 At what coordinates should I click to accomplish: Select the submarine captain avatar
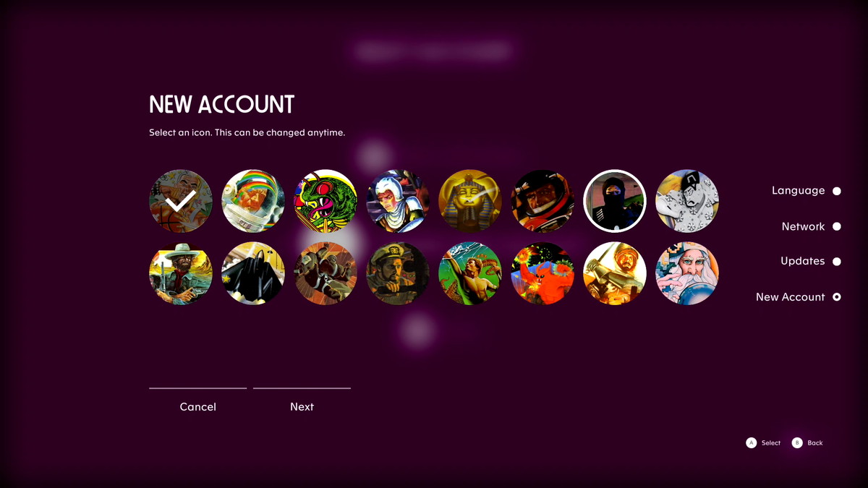pos(398,273)
